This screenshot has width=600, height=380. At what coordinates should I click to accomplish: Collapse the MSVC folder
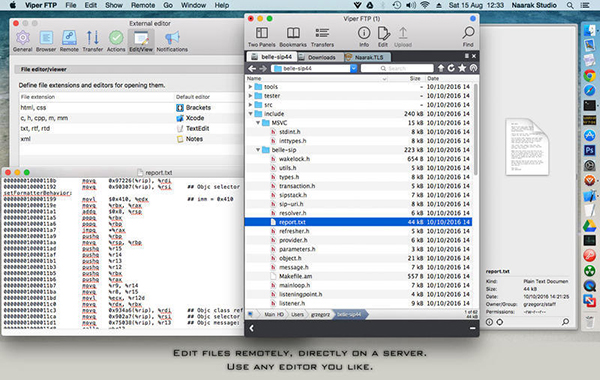click(x=258, y=123)
